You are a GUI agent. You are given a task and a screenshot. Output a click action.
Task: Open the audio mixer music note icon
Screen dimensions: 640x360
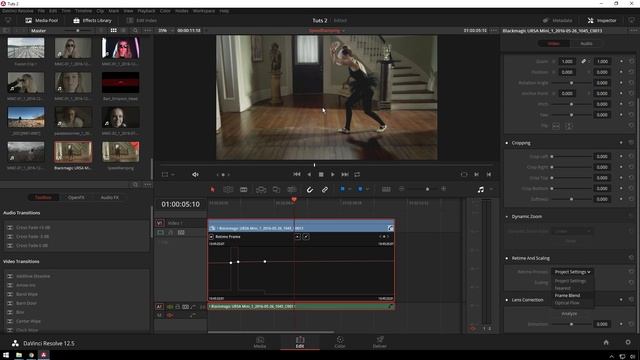pyautogui.click(x=481, y=189)
